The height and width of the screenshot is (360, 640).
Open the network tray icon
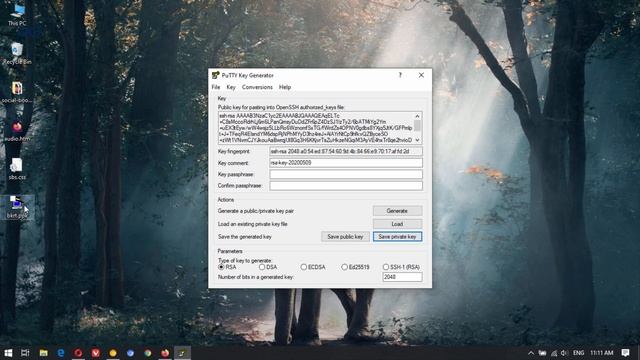(554, 353)
